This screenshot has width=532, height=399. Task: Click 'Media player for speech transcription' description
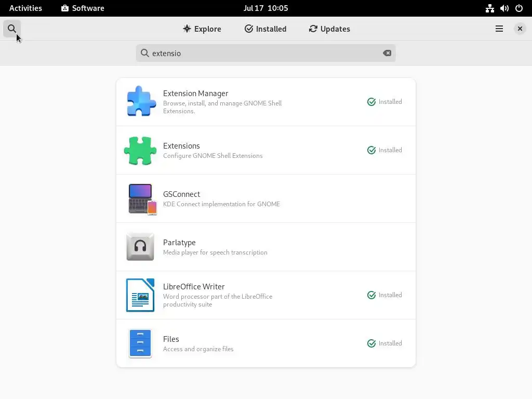(x=215, y=252)
